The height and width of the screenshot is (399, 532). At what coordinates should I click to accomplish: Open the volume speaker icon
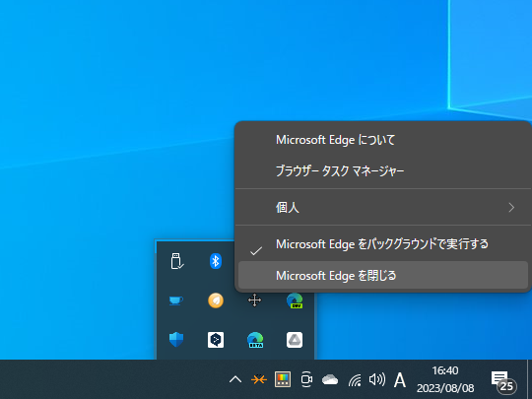coord(377,379)
